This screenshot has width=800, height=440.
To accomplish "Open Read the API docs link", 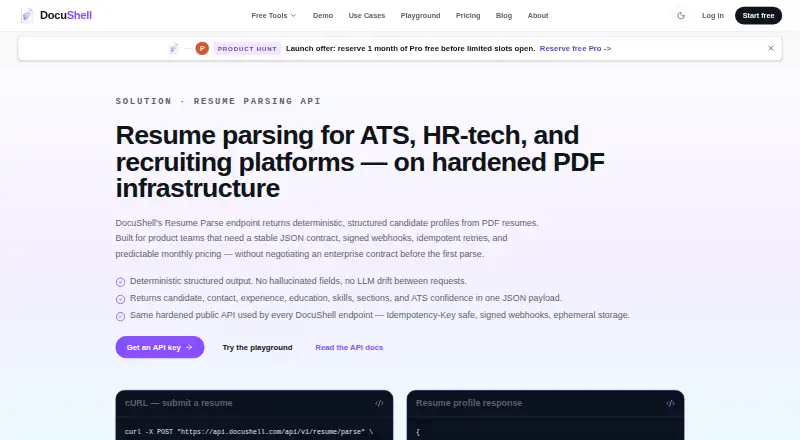I will point(349,347).
